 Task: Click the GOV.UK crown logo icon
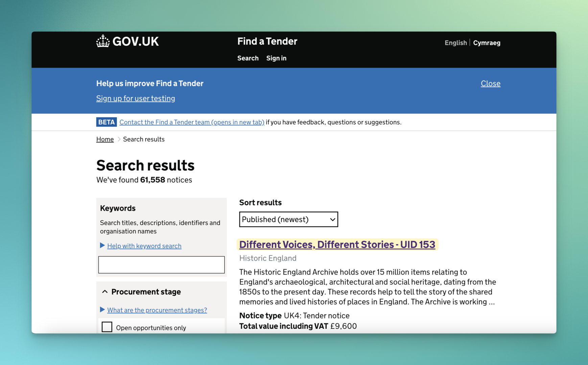[x=103, y=41]
